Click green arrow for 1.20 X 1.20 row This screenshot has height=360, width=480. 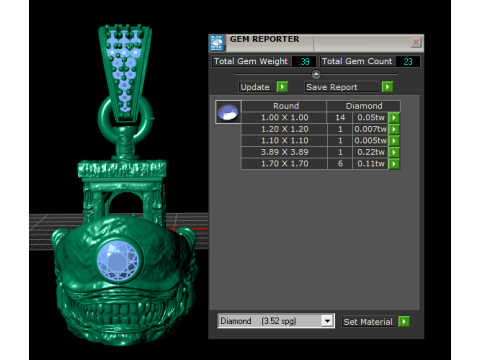tap(394, 129)
